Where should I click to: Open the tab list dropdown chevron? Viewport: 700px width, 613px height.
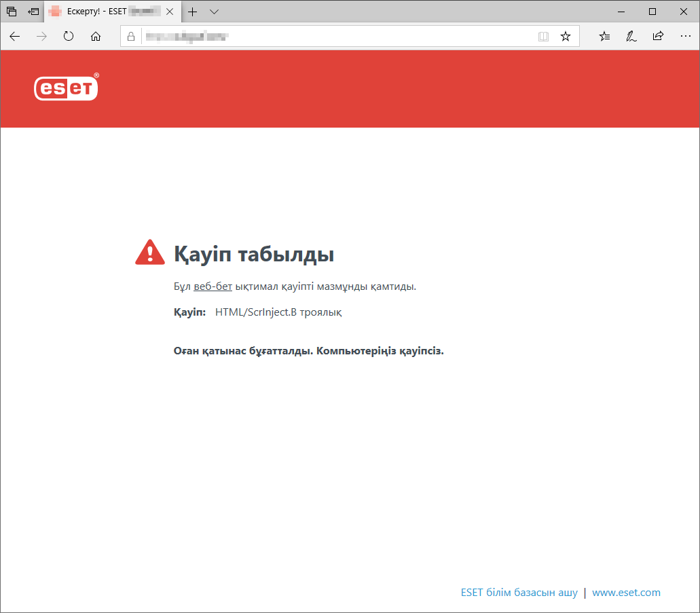tap(214, 12)
